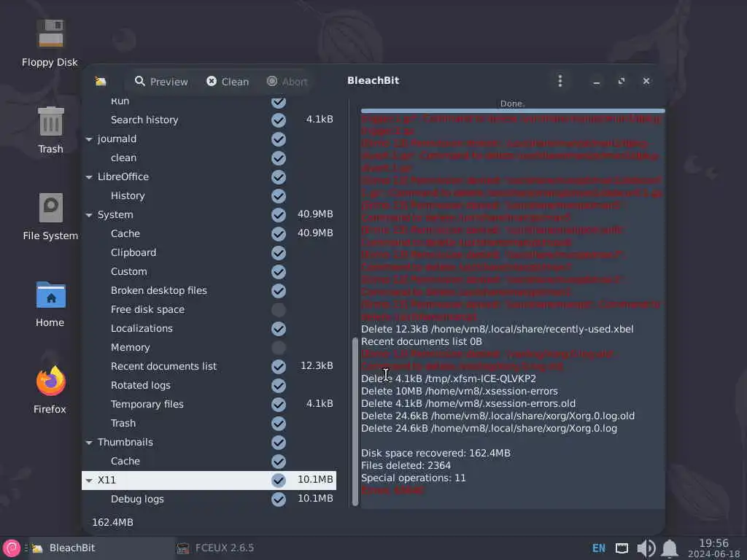
Task: Open the Trash desktop icon
Action: click(x=50, y=130)
